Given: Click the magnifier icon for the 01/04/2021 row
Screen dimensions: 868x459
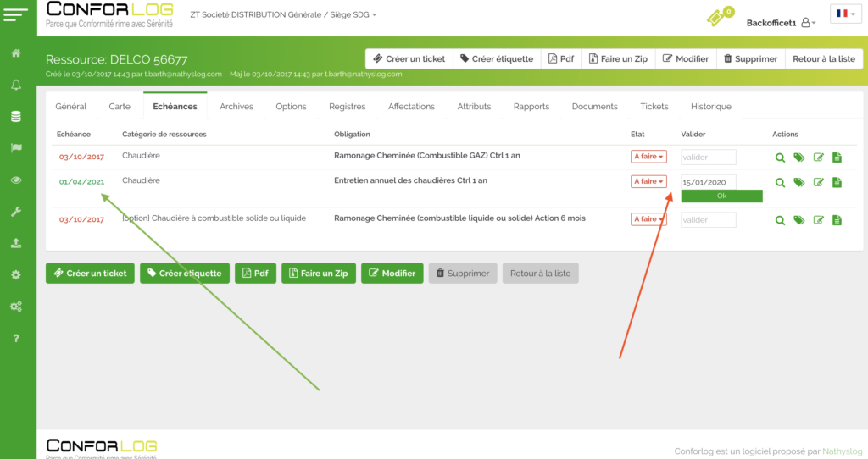Looking at the screenshot, I should click(x=781, y=182).
